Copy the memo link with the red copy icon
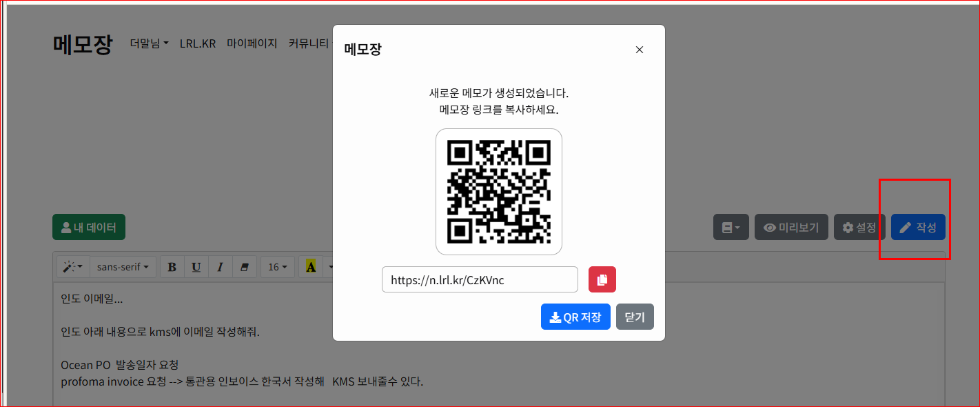 point(602,279)
